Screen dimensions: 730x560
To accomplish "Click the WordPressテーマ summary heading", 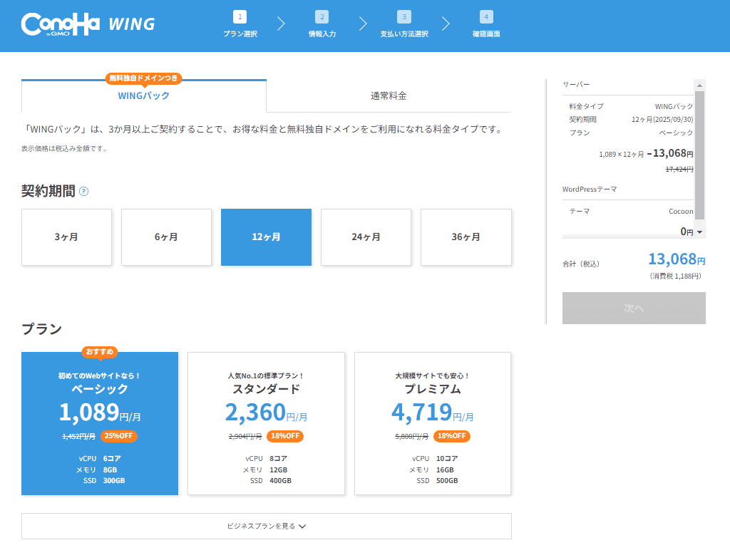I will click(x=590, y=190).
